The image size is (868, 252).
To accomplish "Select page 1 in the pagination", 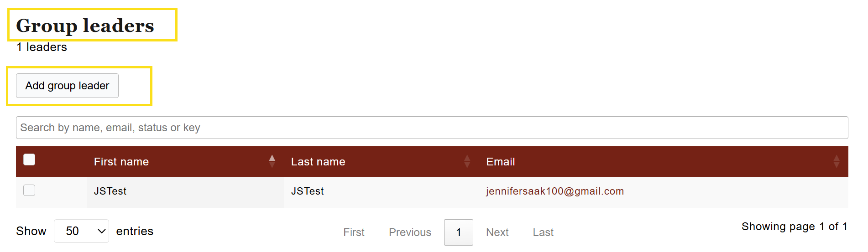I will click(458, 232).
